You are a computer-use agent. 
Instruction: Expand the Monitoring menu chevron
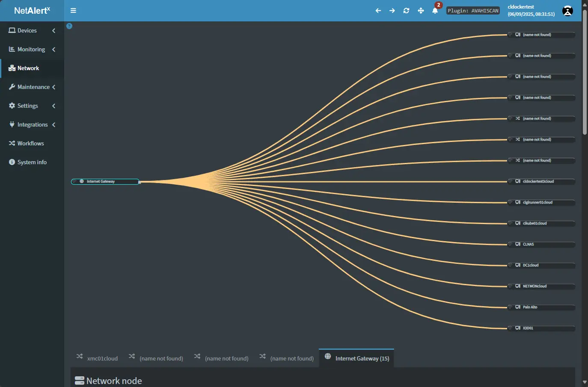(x=54, y=50)
